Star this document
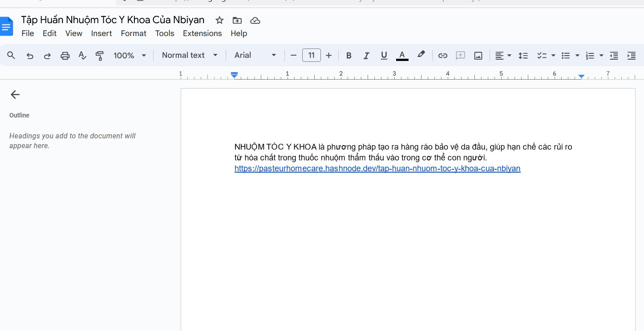 click(219, 20)
